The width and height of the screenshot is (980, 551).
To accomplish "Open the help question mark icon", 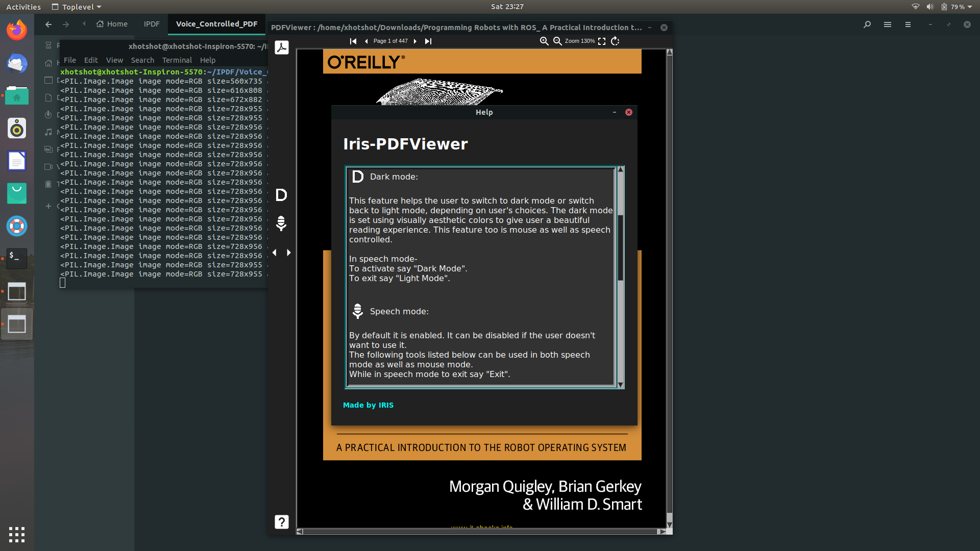I will tap(281, 521).
